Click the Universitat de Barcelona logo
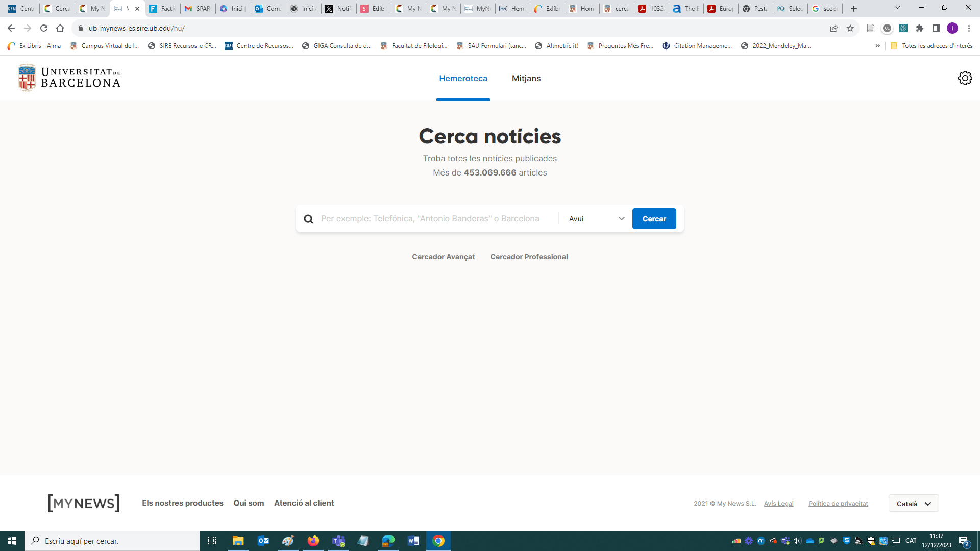Viewport: 980px width, 551px height. [x=69, y=78]
